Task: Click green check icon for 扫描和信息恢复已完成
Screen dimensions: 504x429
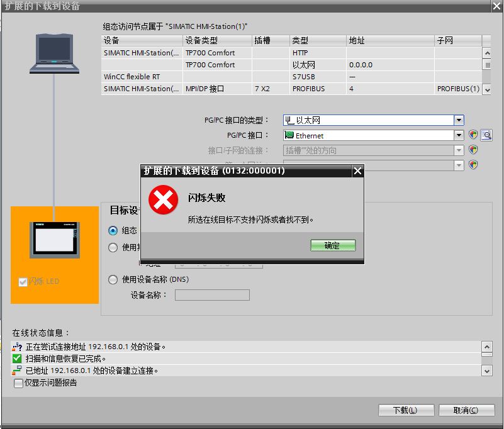Action: pos(17,359)
